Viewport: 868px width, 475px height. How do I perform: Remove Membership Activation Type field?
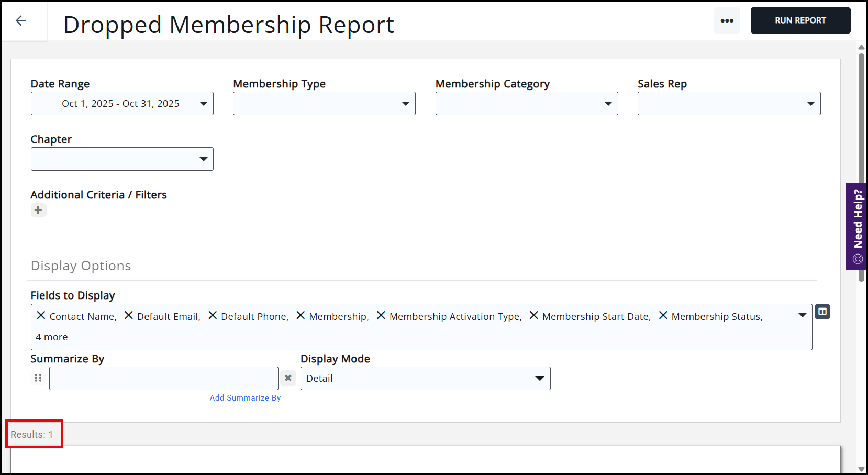click(x=381, y=315)
